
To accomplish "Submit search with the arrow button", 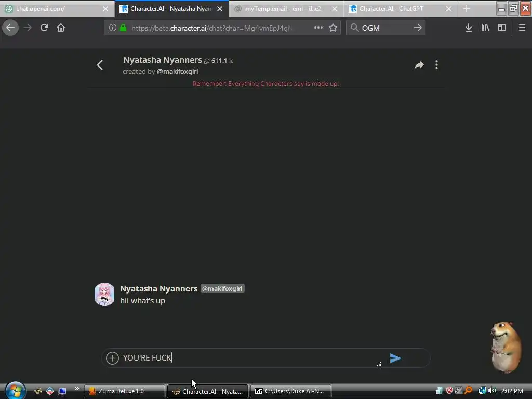I will (418, 28).
